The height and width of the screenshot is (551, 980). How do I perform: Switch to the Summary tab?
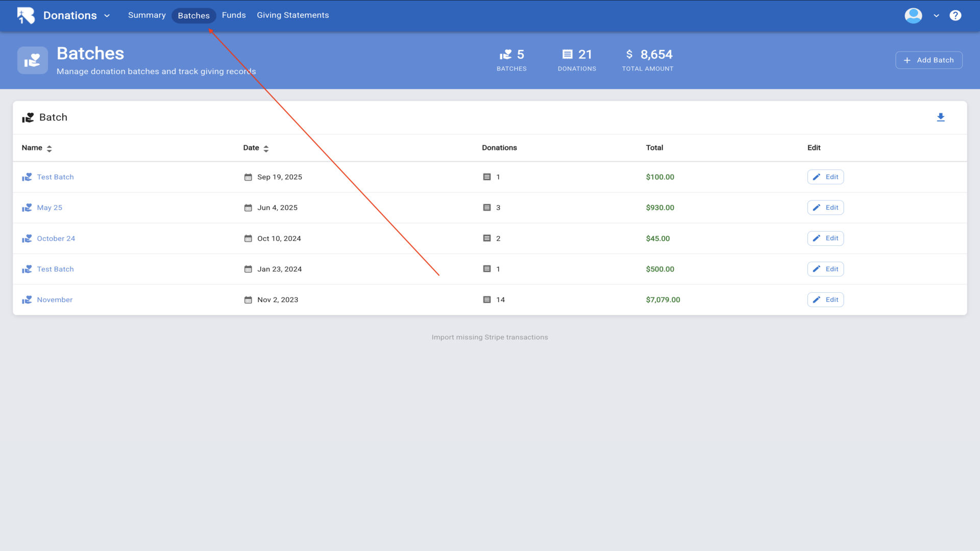146,15
